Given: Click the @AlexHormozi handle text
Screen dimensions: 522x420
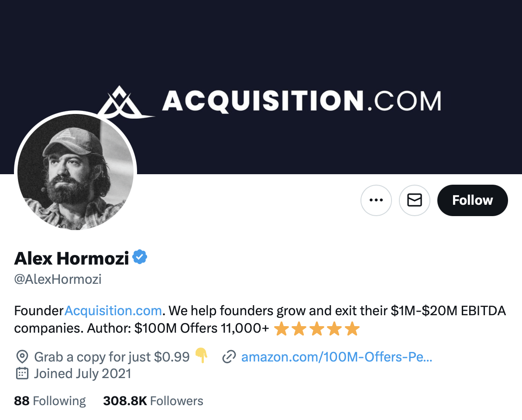Looking at the screenshot, I should click(x=58, y=279).
